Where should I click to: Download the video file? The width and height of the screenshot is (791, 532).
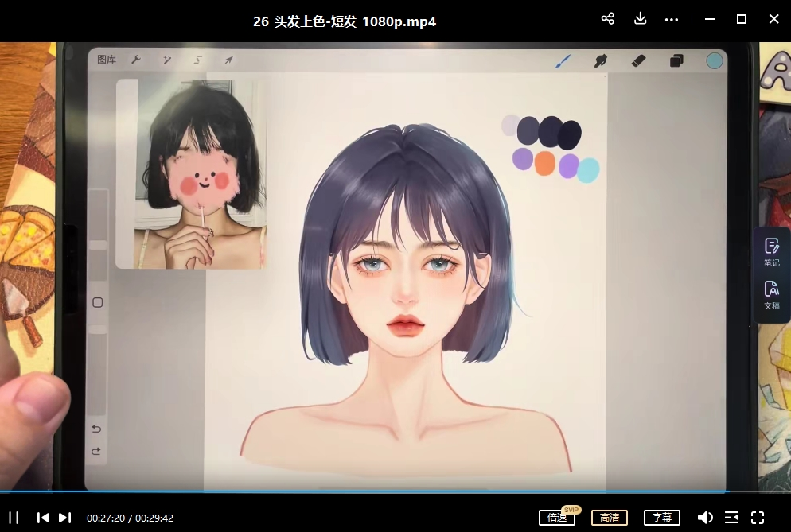640,19
